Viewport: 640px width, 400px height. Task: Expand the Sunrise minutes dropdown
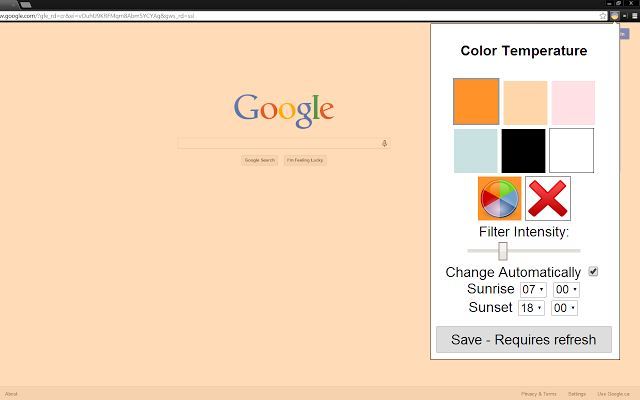tap(566, 289)
